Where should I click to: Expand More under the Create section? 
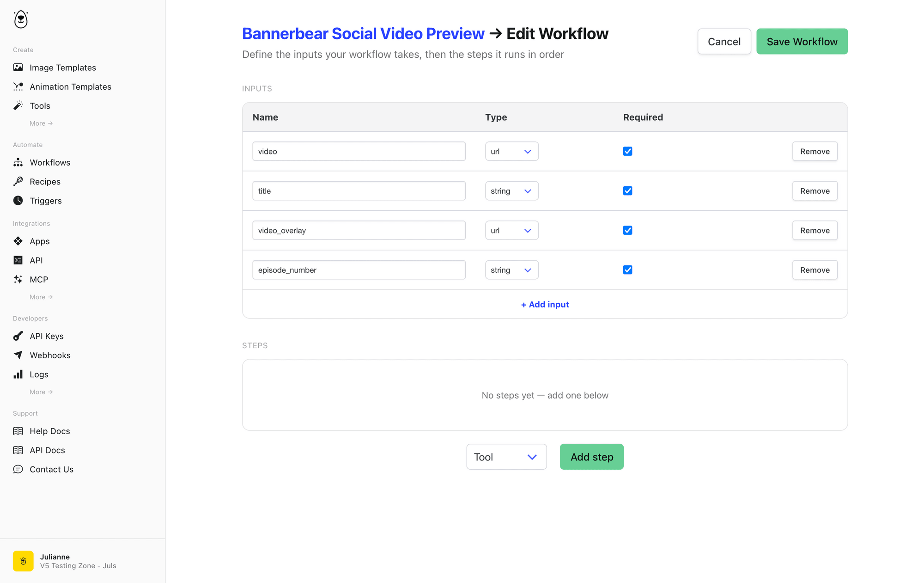[41, 123]
